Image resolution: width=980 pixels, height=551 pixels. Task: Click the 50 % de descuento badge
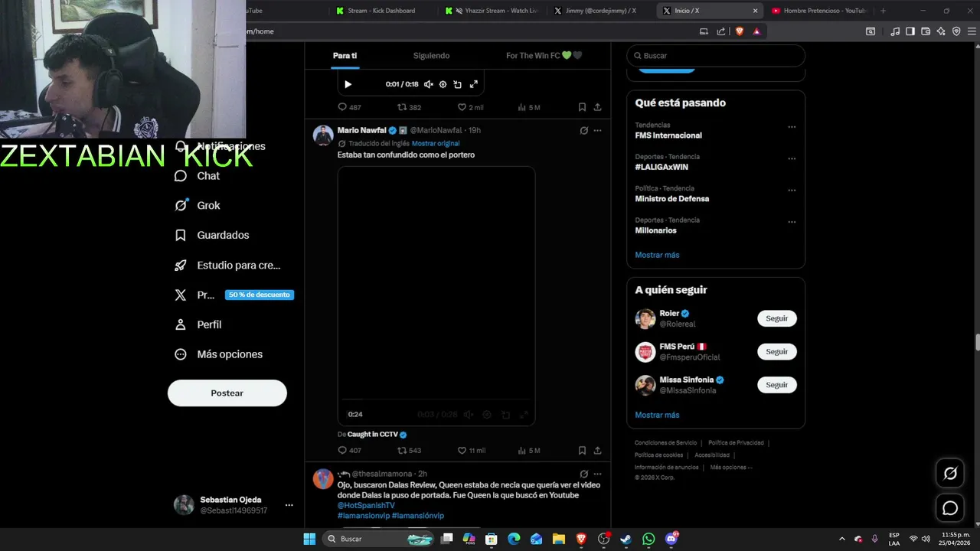click(x=260, y=295)
